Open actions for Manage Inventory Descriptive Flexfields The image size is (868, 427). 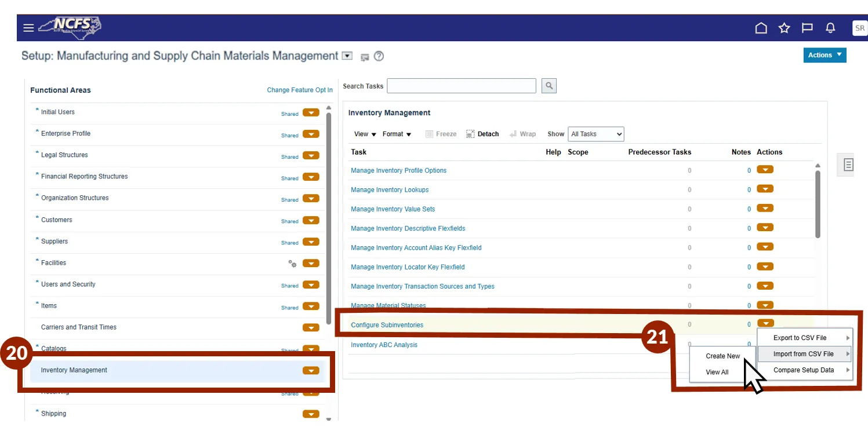[x=765, y=228]
